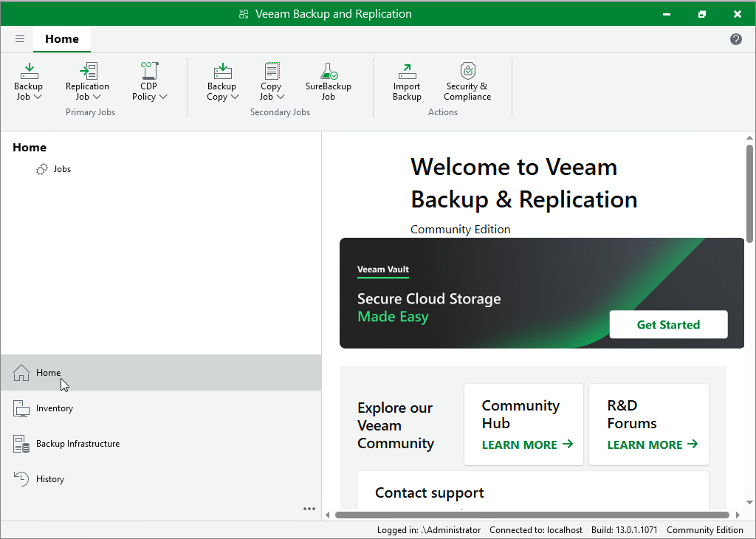
Task: Open the hamburger main menu
Action: point(20,39)
